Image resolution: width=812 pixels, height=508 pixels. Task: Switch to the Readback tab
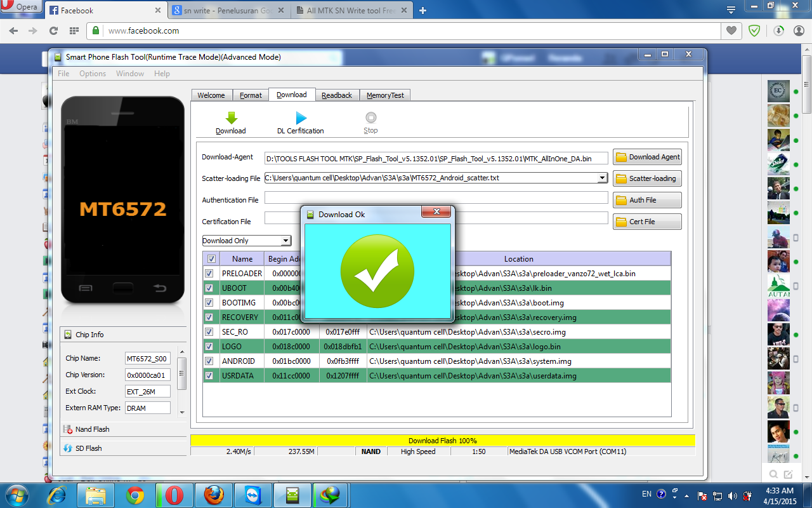click(336, 95)
